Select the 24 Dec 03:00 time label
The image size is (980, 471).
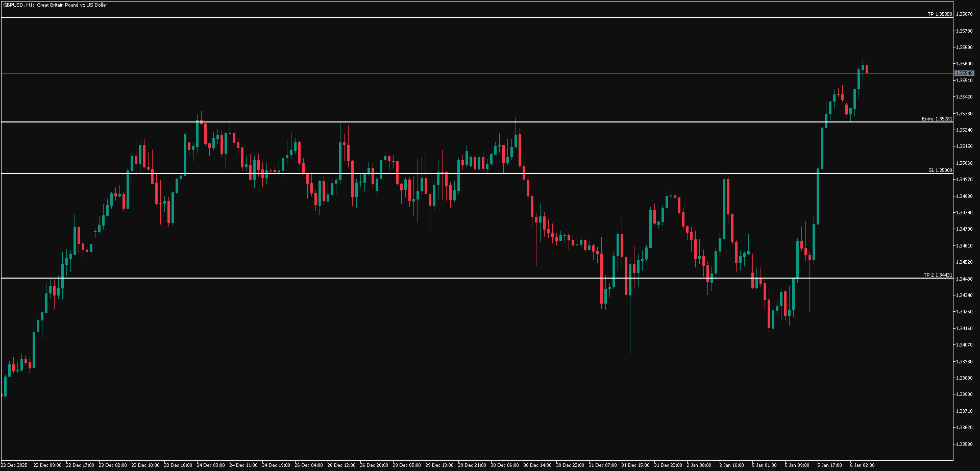[210, 465]
